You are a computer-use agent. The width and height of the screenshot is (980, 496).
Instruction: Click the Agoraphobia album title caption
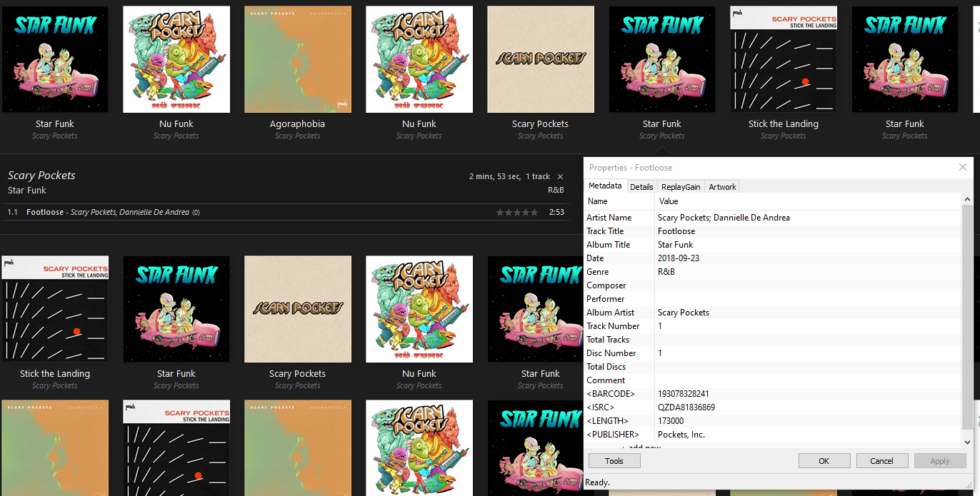(298, 124)
